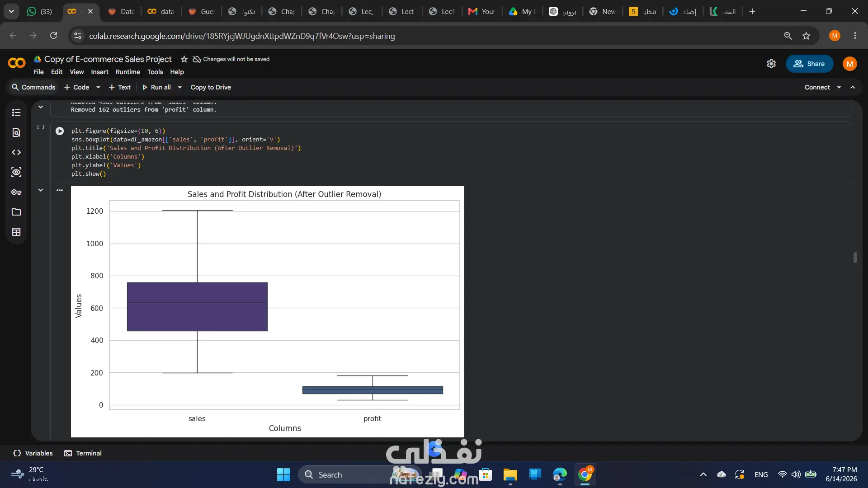Screen dimensions: 868x488
Task: Open the Files folder panel
Action: click(x=16, y=212)
